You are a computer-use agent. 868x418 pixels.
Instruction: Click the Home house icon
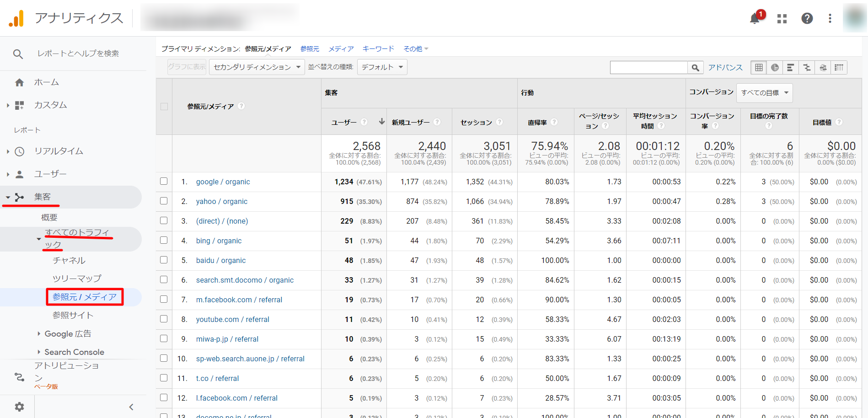click(x=19, y=82)
